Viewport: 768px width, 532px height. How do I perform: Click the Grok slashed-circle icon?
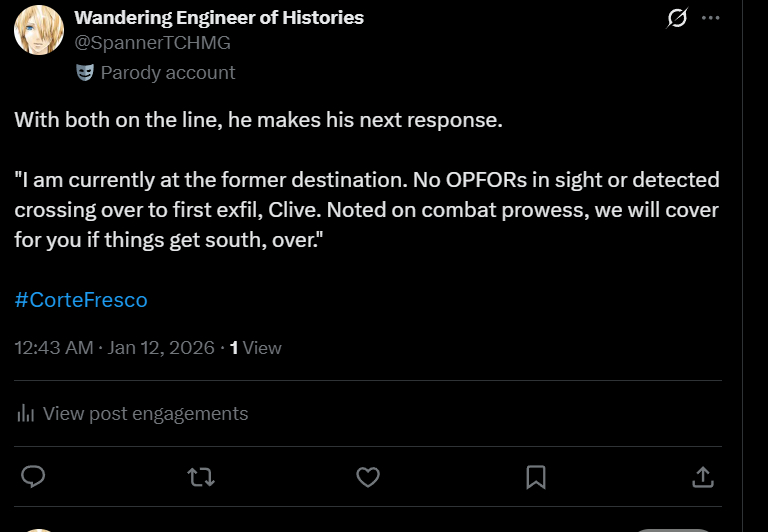click(x=677, y=18)
